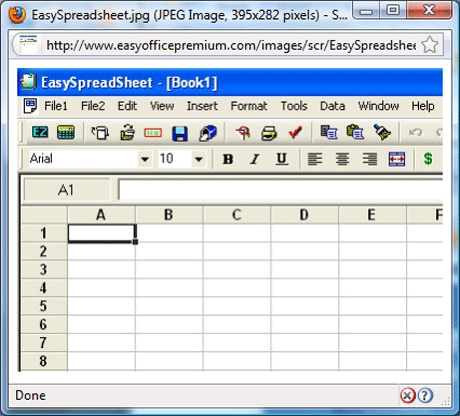The width and height of the screenshot is (460, 416).
Task: Click merge and center cells icon
Action: pyautogui.click(x=397, y=159)
